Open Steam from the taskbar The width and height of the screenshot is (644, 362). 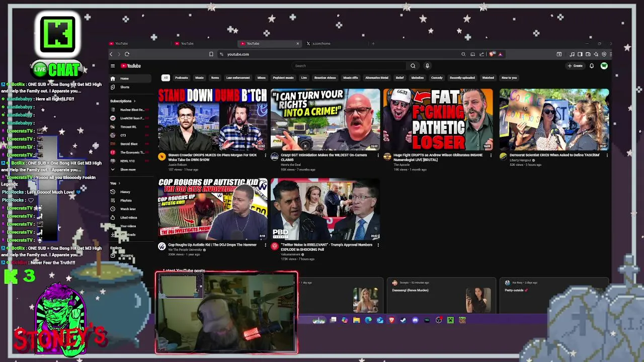[x=403, y=320]
